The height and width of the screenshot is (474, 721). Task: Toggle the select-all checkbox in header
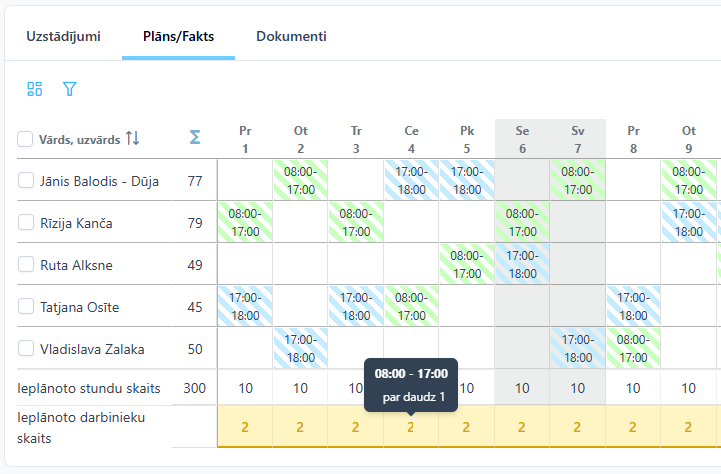26,140
